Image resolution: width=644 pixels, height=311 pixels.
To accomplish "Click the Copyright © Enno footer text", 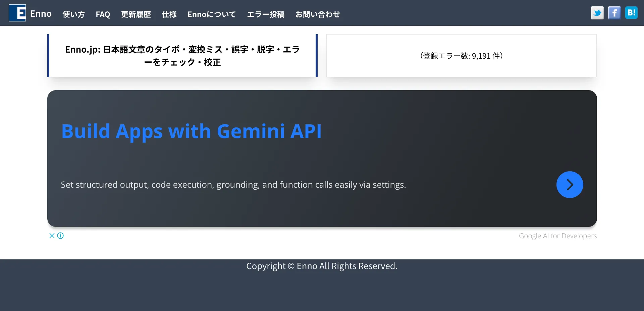I will 322,266.
